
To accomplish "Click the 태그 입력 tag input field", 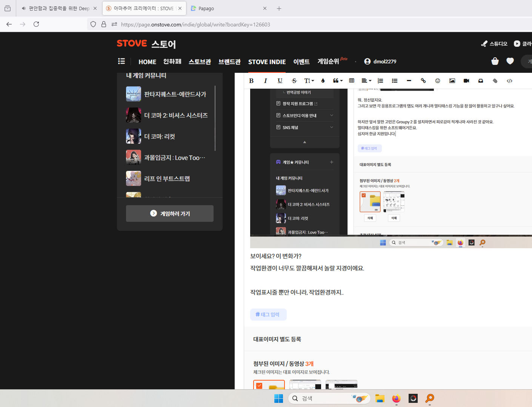I will pyautogui.click(x=268, y=315).
